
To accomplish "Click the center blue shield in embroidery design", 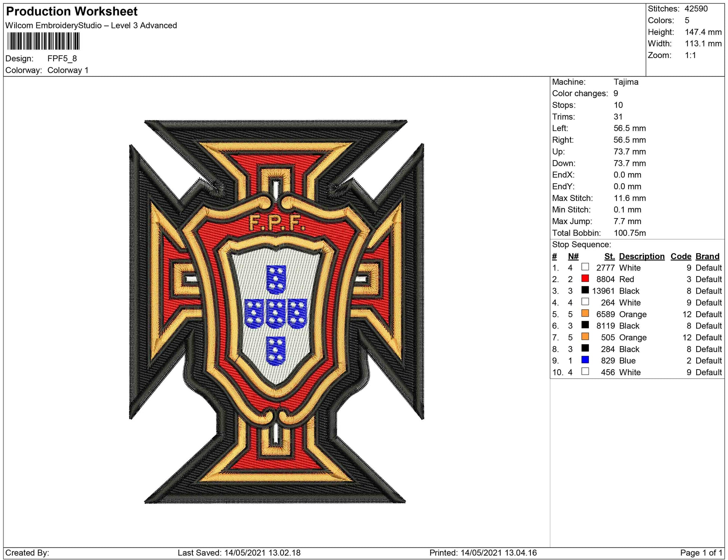I will [x=276, y=313].
